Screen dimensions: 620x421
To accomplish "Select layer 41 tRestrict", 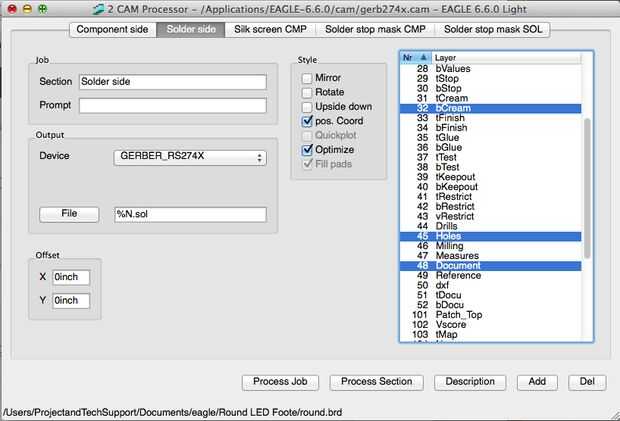I will (x=491, y=197).
